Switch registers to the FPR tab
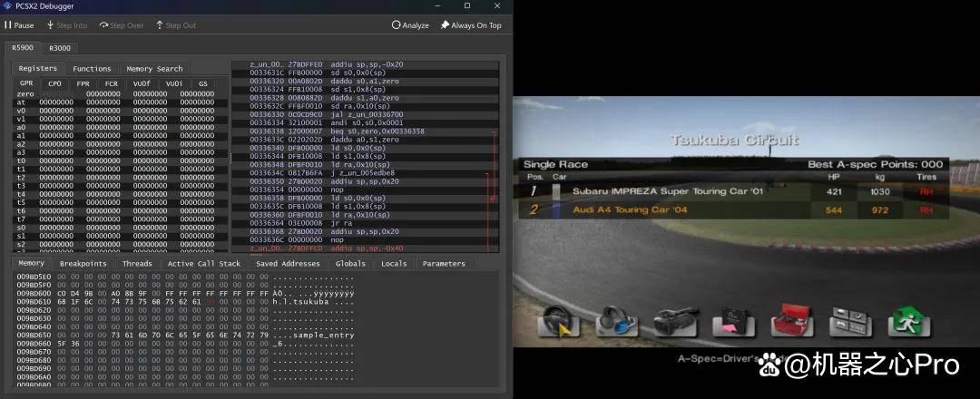 [83, 83]
